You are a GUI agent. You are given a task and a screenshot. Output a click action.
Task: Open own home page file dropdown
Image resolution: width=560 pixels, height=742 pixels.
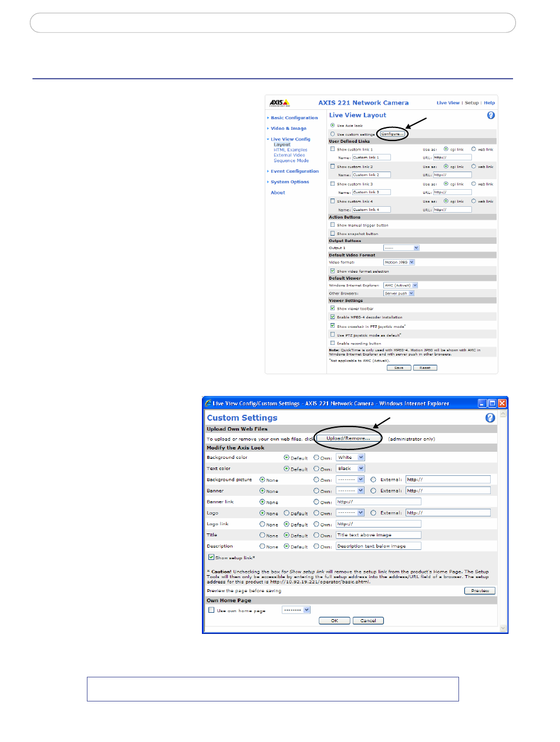click(x=296, y=610)
